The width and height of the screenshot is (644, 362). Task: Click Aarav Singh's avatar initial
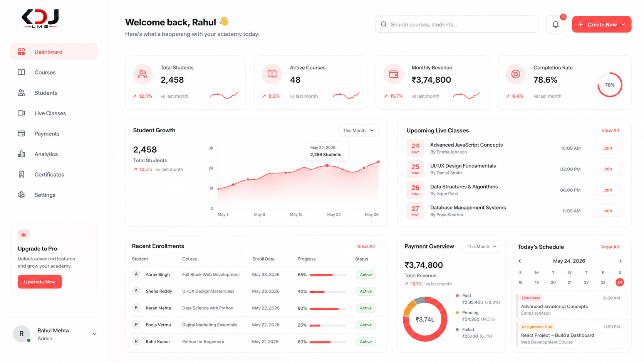(136, 274)
